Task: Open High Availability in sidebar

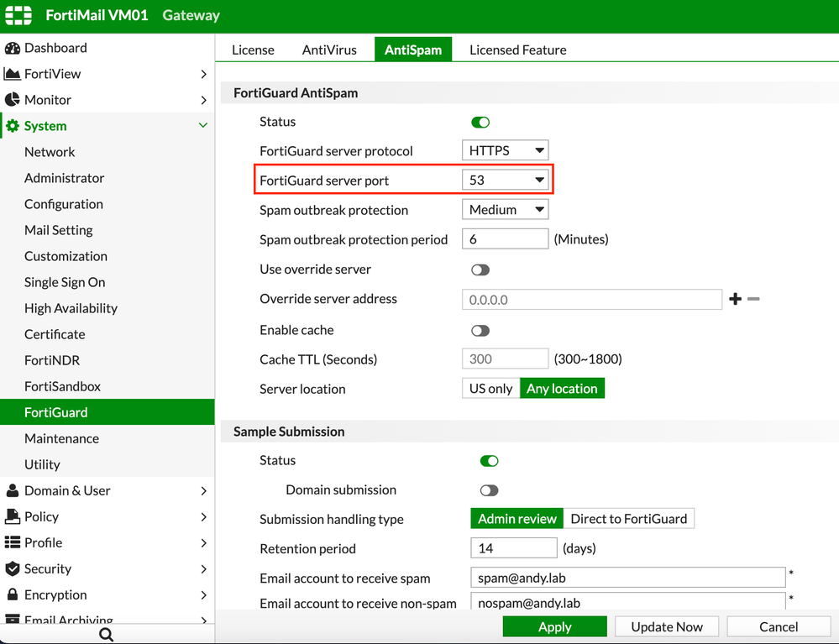Action: (71, 308)
